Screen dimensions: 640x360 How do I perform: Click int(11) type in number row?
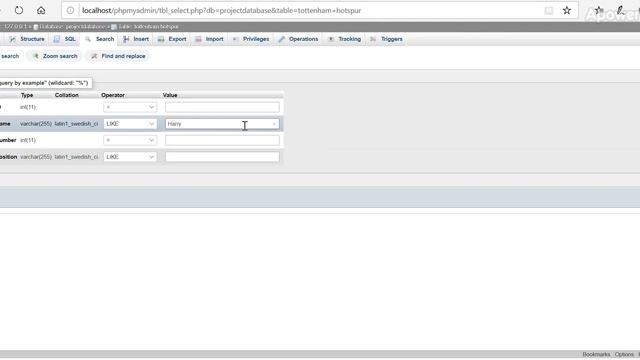(28, 140)
